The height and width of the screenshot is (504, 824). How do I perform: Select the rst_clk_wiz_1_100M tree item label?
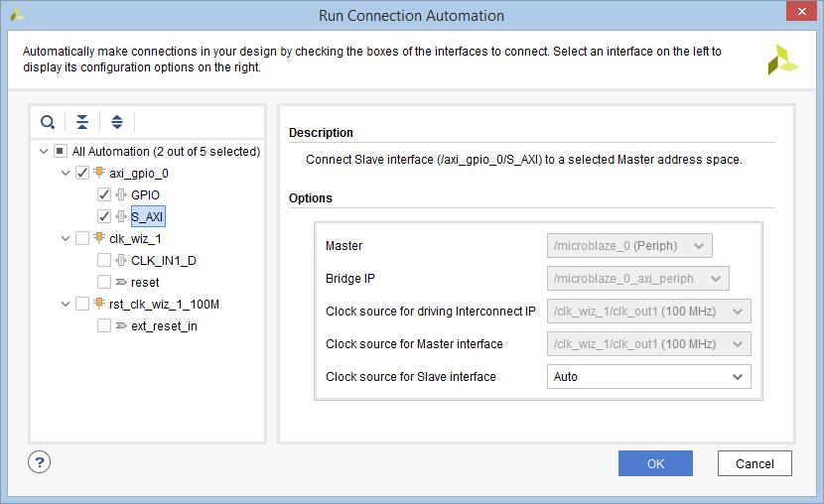[164, 305]
